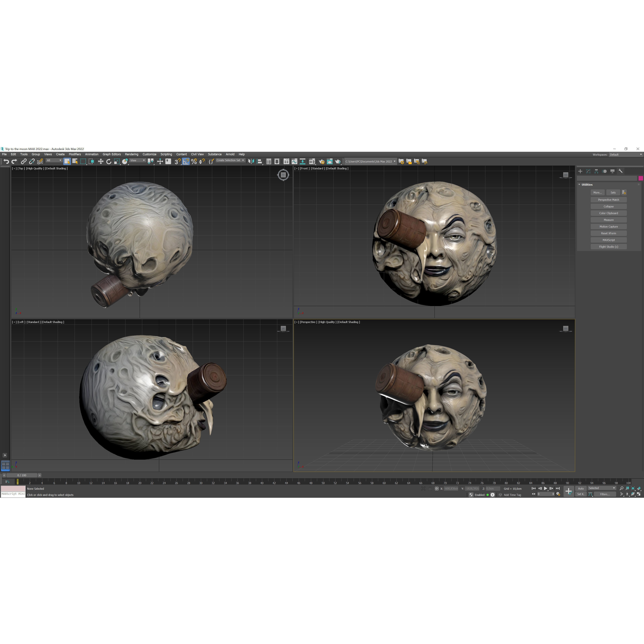This screenshot has height=644, width=644.
Task: Open the Create tab plus icon
Action: coord(580,171)
